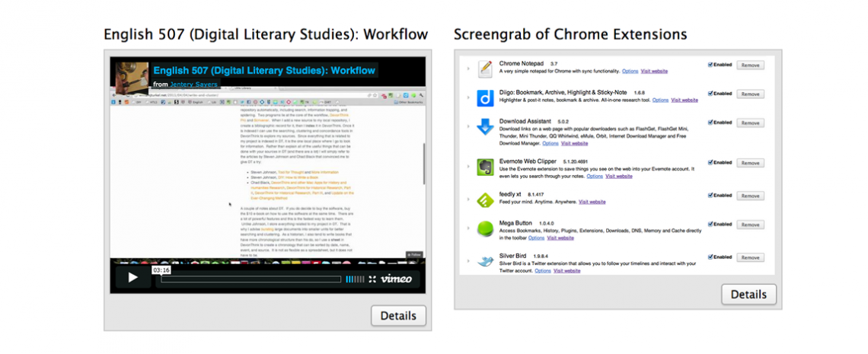Open Vimeo via the player logo
868x354 pixels.
[397, 279]
